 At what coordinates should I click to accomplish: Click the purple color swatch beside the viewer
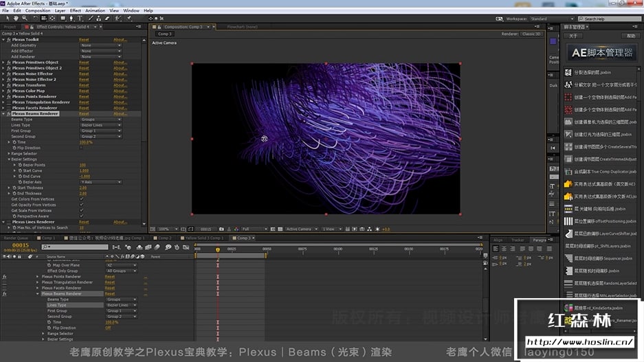coord(553,41)
